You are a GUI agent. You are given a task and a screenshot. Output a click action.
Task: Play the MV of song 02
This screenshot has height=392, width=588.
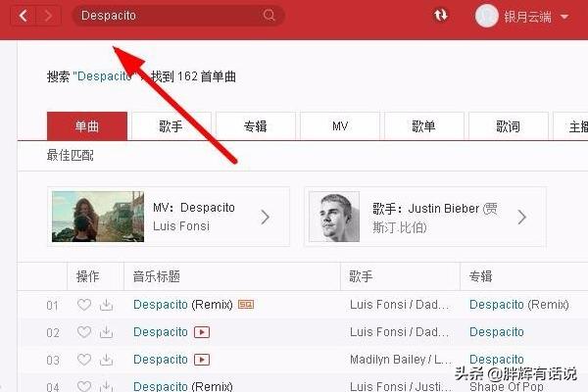coord(202,332)
